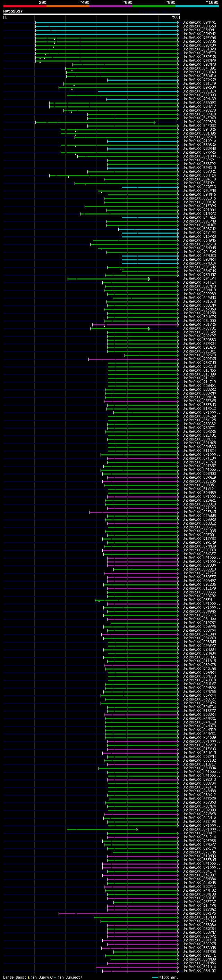
Task: Pick the UniRef100_B4FA16 hit name
Action: [x=199, y=218]
